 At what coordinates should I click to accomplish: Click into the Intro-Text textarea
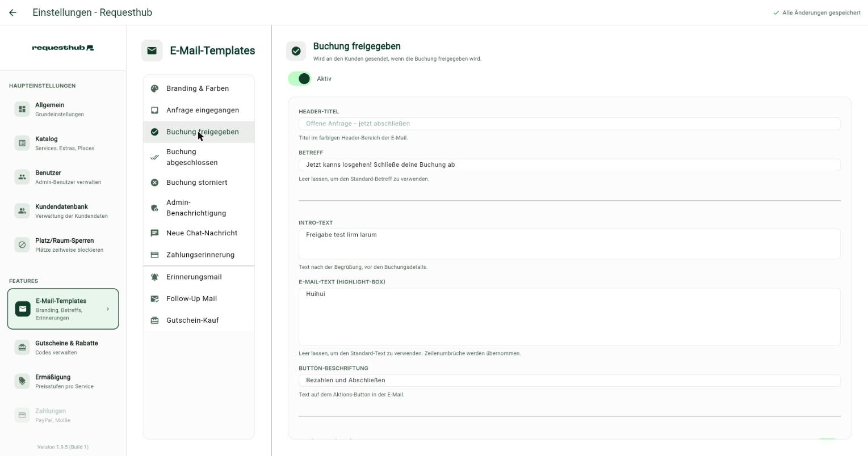569,244
